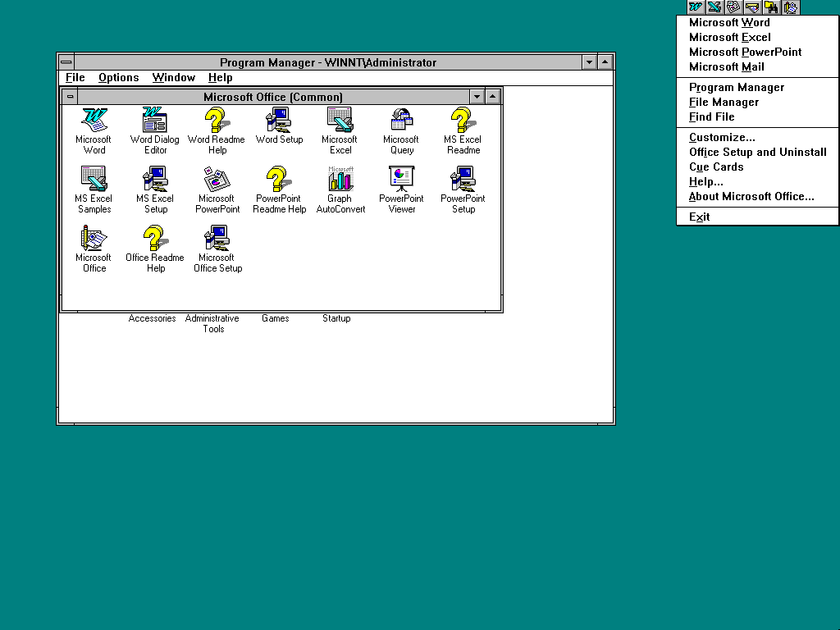This screenshot has width=840, height=630.
Task: Select the Office Readme Help icon
Action: (155, 239)
